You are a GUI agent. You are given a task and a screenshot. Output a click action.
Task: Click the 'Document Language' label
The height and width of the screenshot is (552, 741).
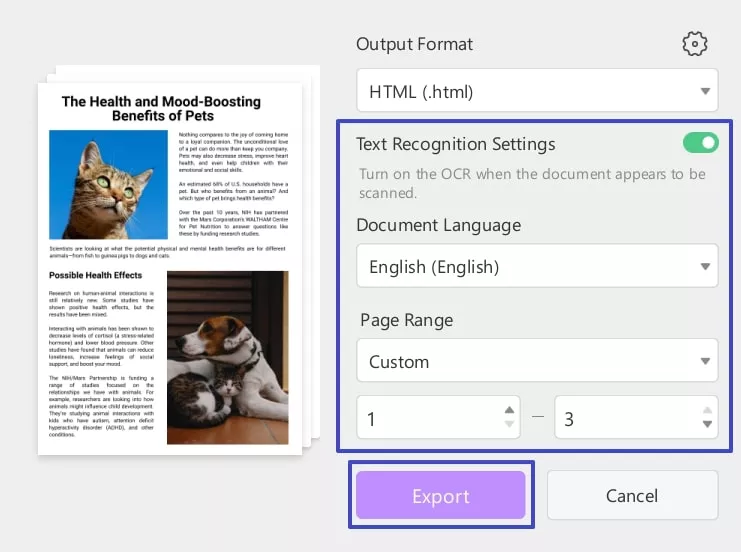point(439,225)
